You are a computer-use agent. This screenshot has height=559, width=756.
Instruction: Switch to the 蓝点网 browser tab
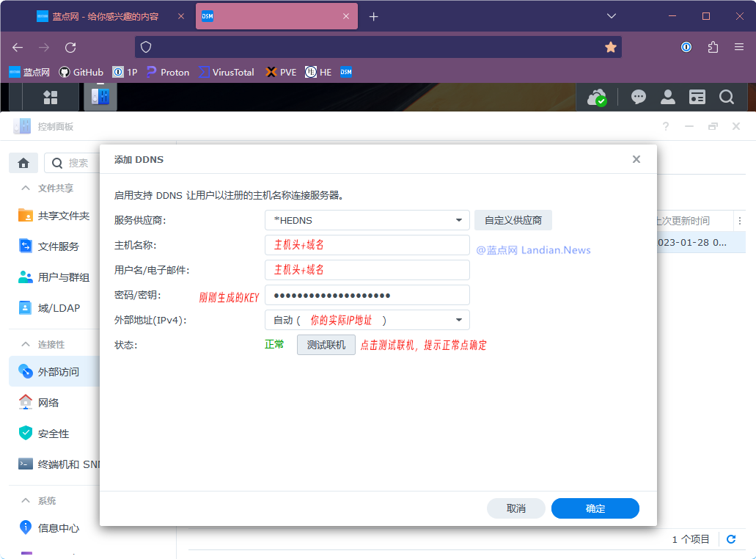(105, 16)
